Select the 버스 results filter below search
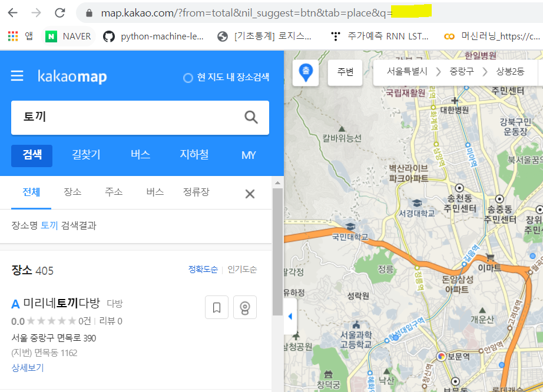Viewport: 543px width, 392px height. click(x=155, y=192)
